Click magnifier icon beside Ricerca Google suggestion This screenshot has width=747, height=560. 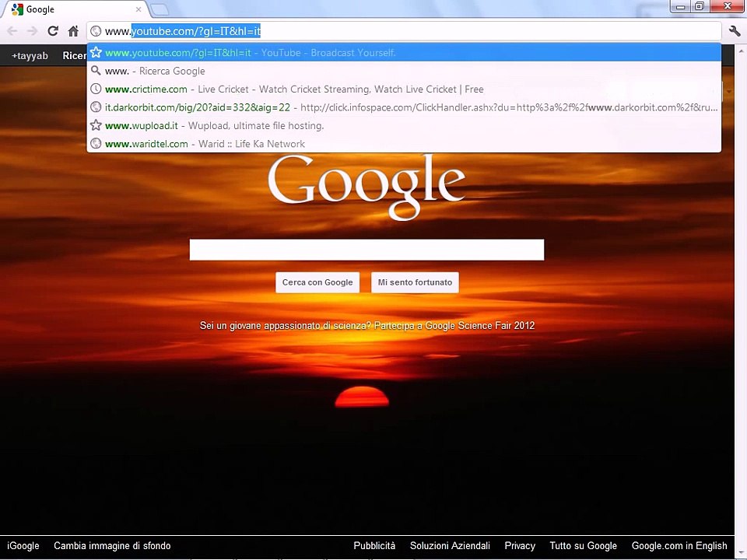pos(96,71)
